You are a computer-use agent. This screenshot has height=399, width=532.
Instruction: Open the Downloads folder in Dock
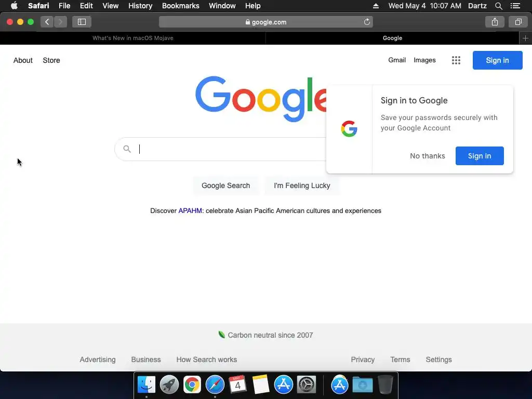[x=362, y=385]
